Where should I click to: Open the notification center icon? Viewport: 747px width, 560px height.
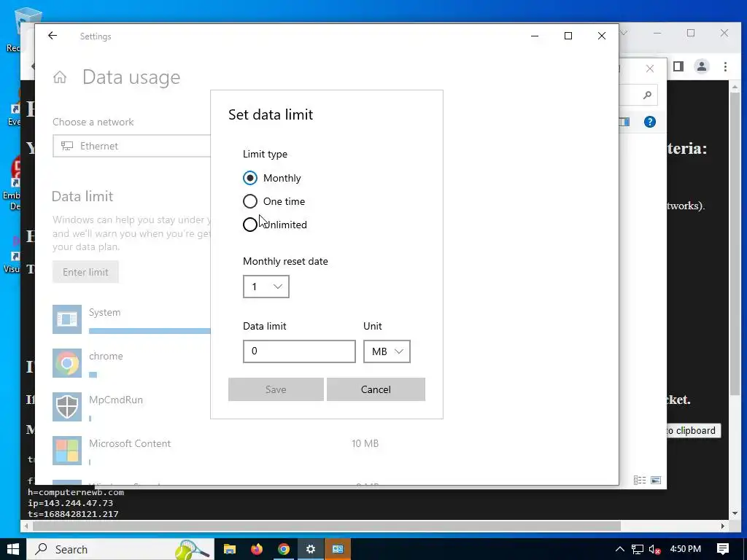[x=723, y=549]
